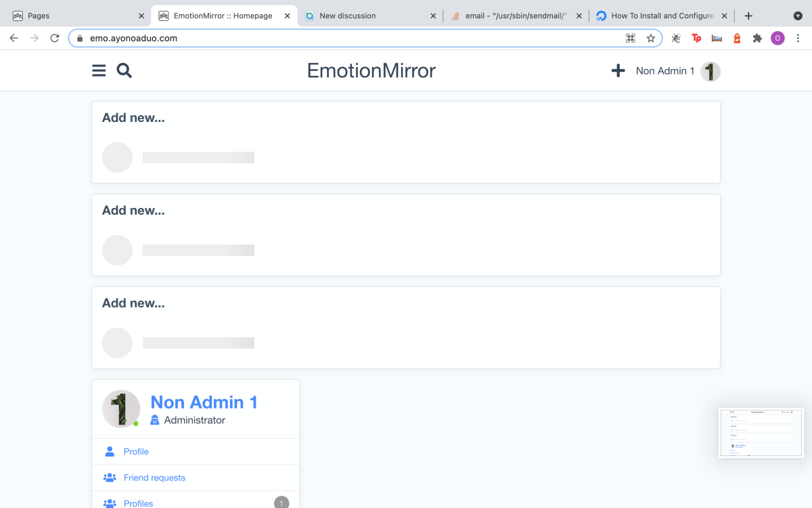Click the Non Admin 1 profile name
Screen dimensions: 812x508
204,402
